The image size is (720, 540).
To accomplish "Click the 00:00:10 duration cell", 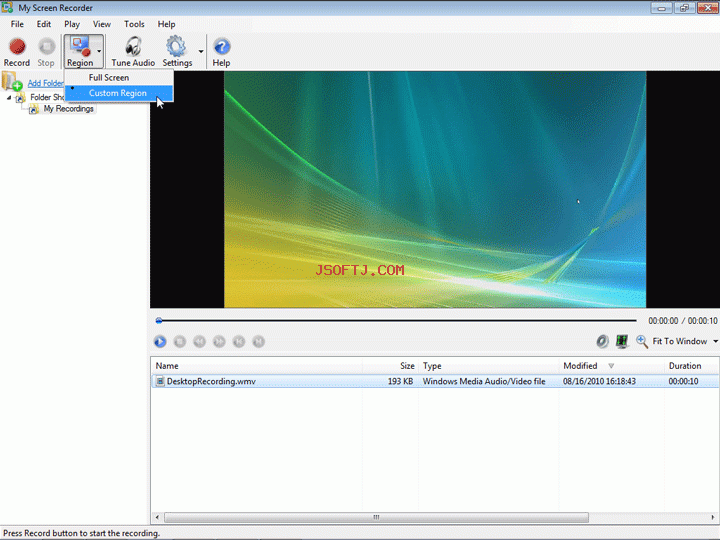I will 683,381.
